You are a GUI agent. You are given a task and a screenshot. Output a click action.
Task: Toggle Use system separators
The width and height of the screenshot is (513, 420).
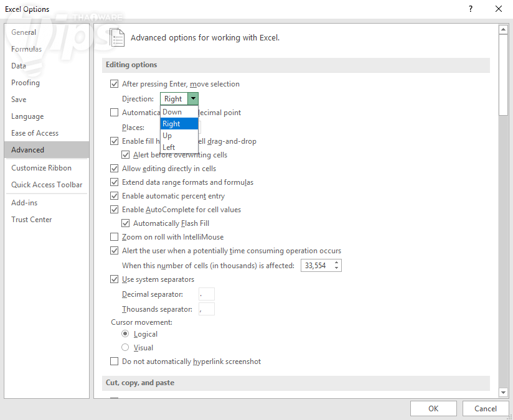click(114, 279)
